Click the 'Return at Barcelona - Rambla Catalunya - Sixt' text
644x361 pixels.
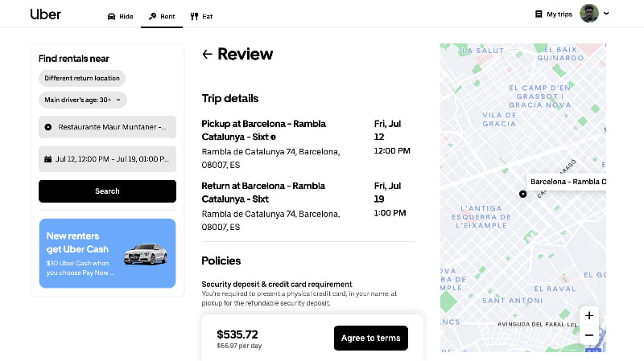pos(263,192)
